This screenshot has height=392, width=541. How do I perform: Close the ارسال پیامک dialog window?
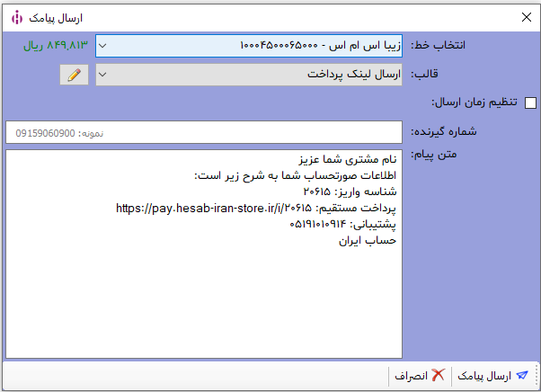(x=526, y=16)
